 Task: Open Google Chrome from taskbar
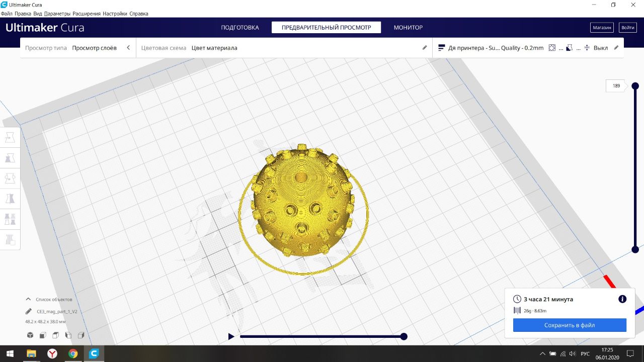pos(73,353)
